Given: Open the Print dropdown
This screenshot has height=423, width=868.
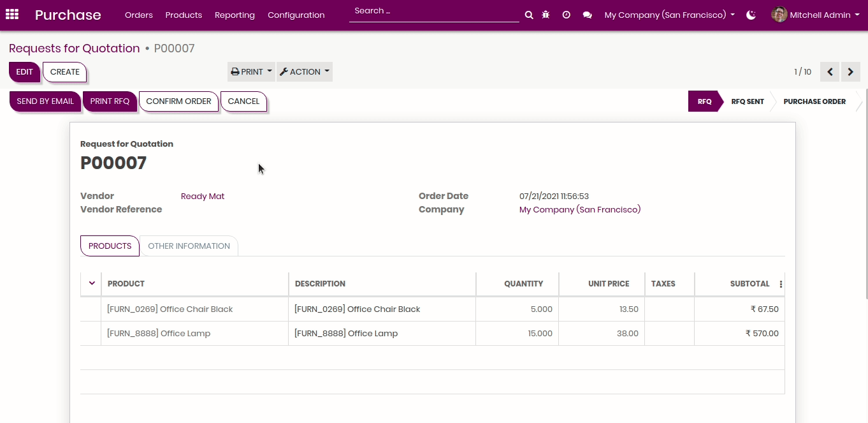Looking at the screenshot, I should pyautogui.click(x=251, y=72).
